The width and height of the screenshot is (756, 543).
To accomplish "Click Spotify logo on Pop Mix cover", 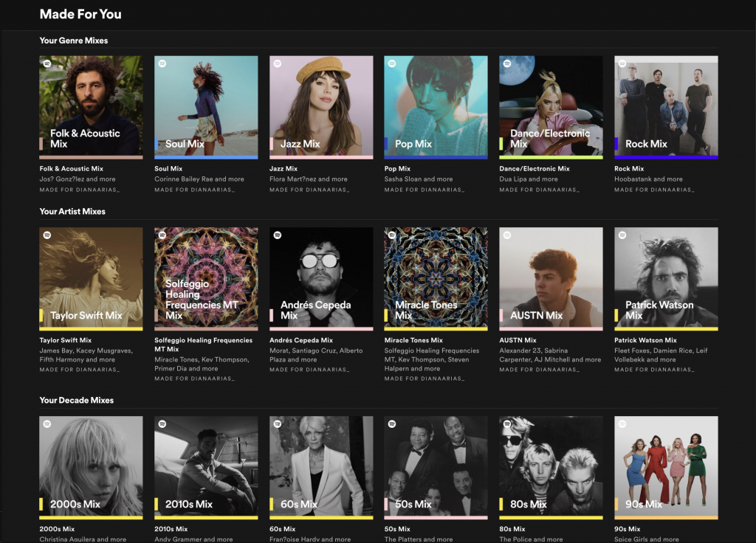I will 393,63.
